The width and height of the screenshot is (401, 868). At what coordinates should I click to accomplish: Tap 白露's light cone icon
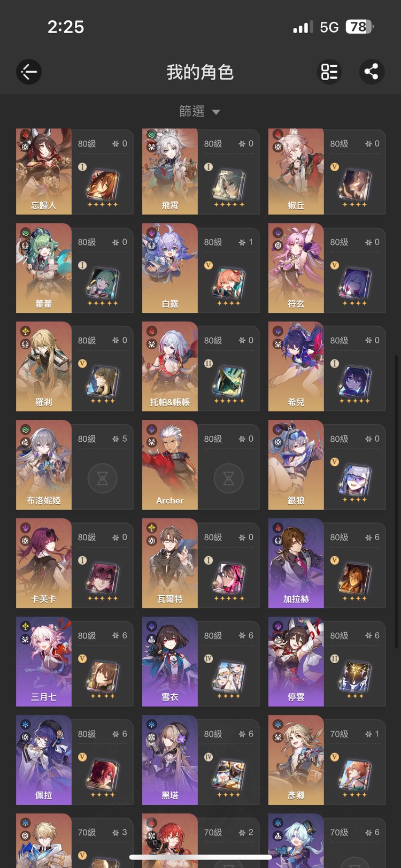tap(228, 283)
